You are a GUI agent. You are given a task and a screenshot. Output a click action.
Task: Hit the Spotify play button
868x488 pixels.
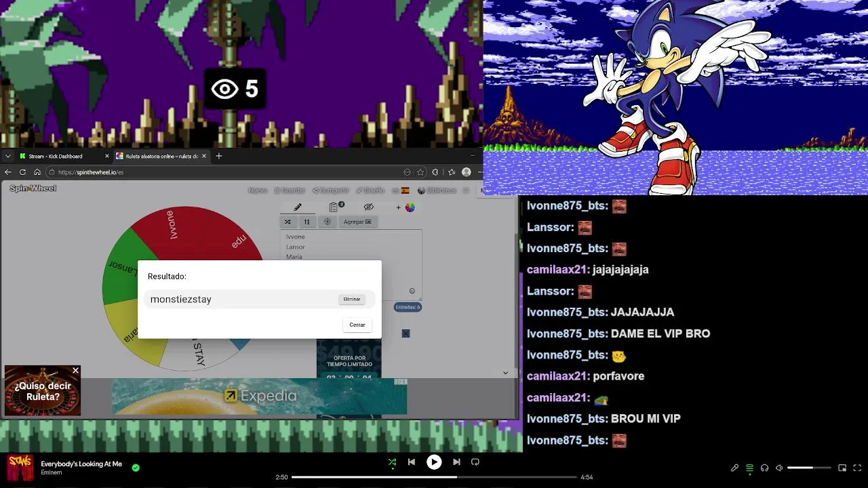click(434, 462)
